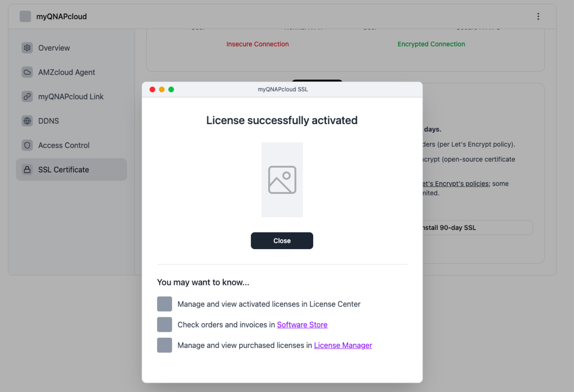Image resolution: width=574 pixels, height=392 pixels.
Task: Click the myQNAPcloud app logo icon
Action: (x=25, y=16)
